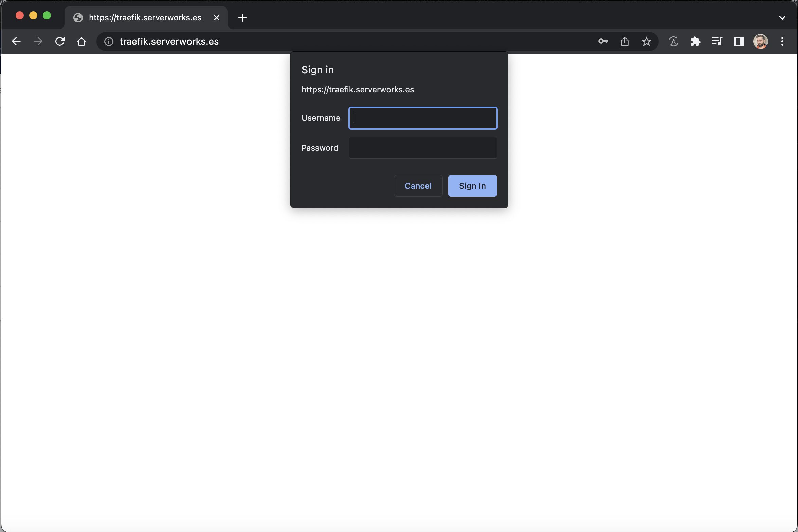Focus the Username input field
This screenshot has width=798, height=532.
click(423, 118)
